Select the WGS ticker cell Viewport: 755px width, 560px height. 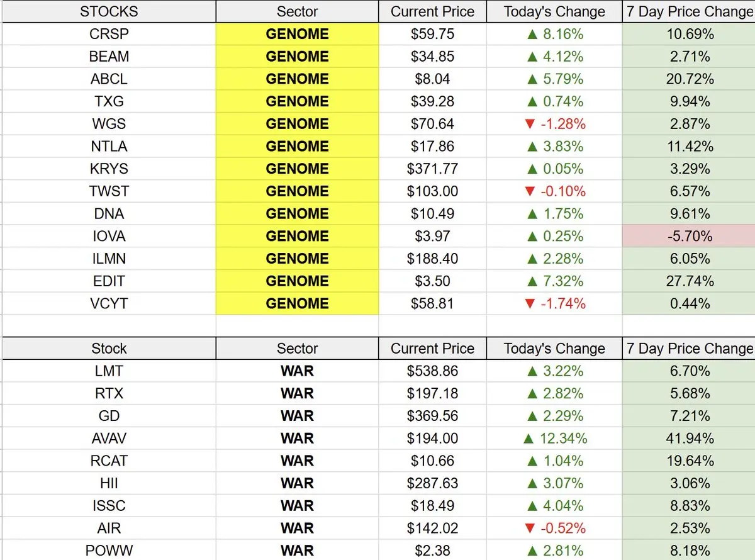pyautogui.click(x=109, y=124)
